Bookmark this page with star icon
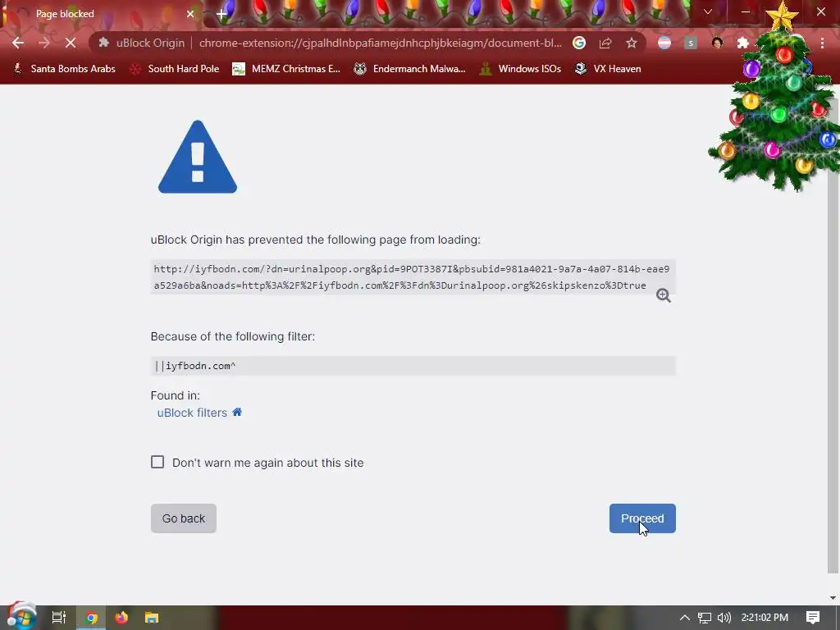Viewport: 840px width, 630px height. point(632,43)
